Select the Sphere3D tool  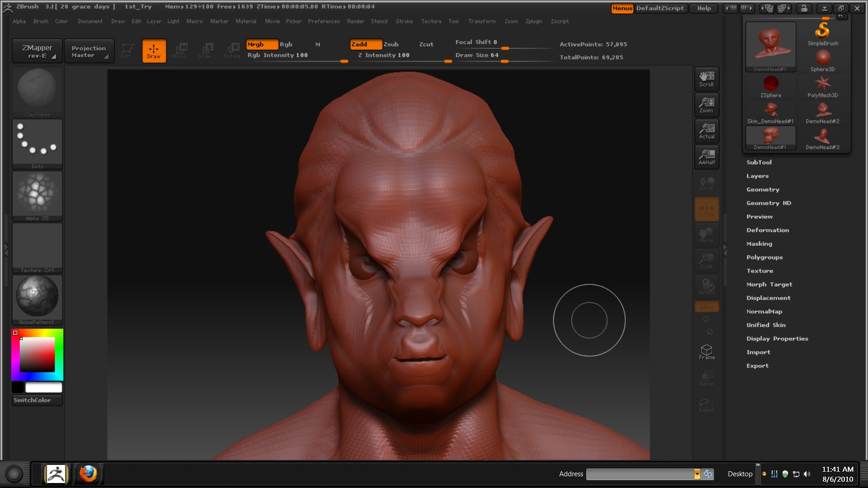[823, 58]
